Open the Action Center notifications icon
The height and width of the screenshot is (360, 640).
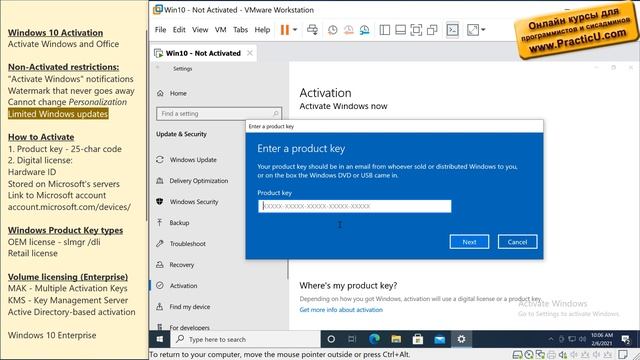click(625, 339)
